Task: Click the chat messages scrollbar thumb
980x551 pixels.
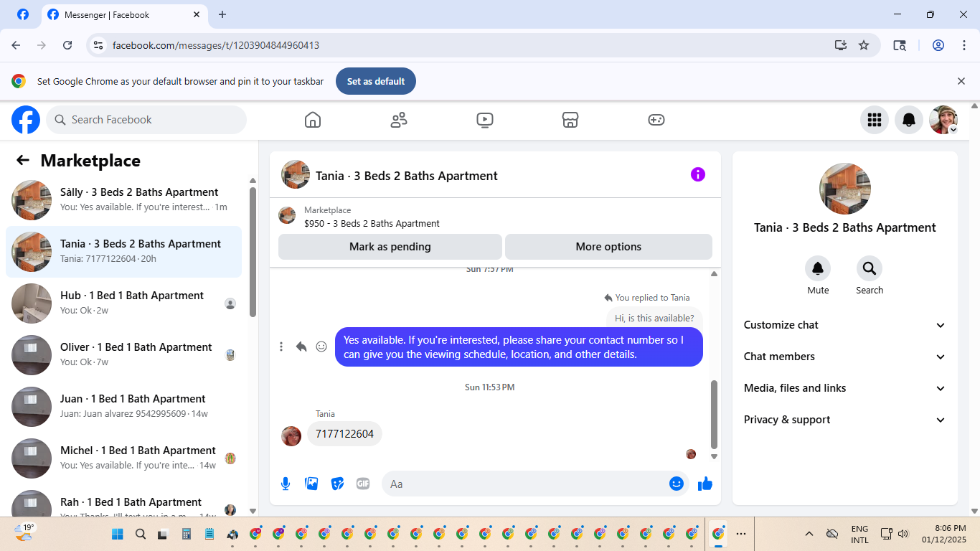Action: point(714,414)
